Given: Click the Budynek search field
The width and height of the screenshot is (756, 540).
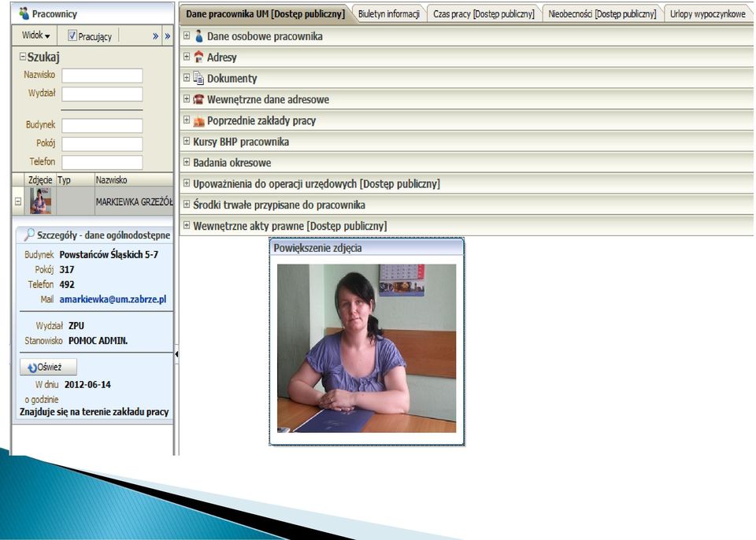Looking at the screenshot, I should pos(102,125).
